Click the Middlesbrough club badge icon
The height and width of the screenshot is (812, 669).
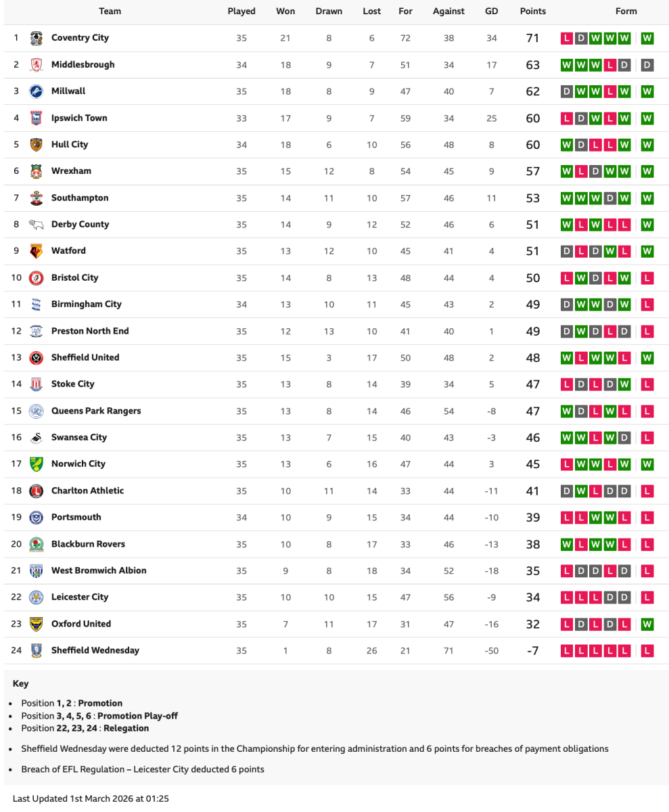(37, 65)
